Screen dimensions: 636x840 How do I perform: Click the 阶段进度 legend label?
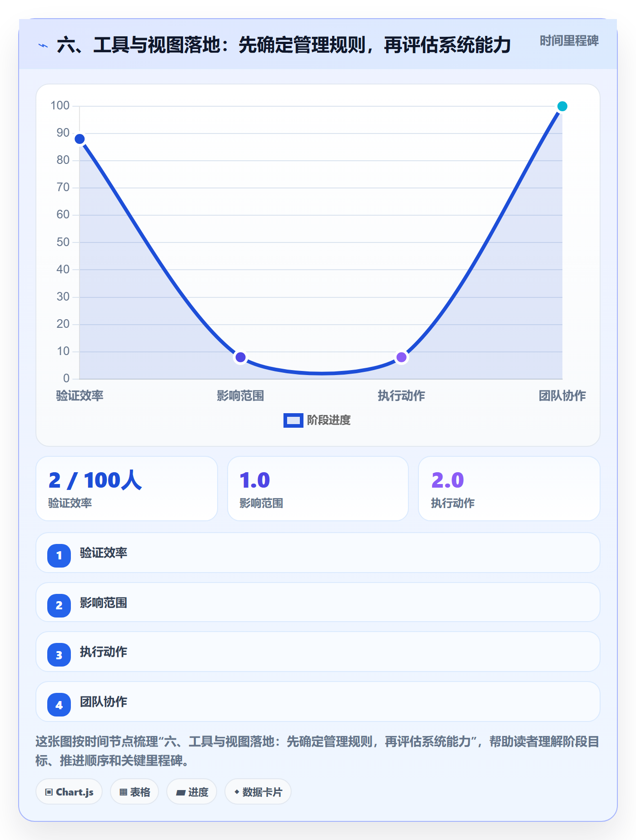(x=329, y=420)
